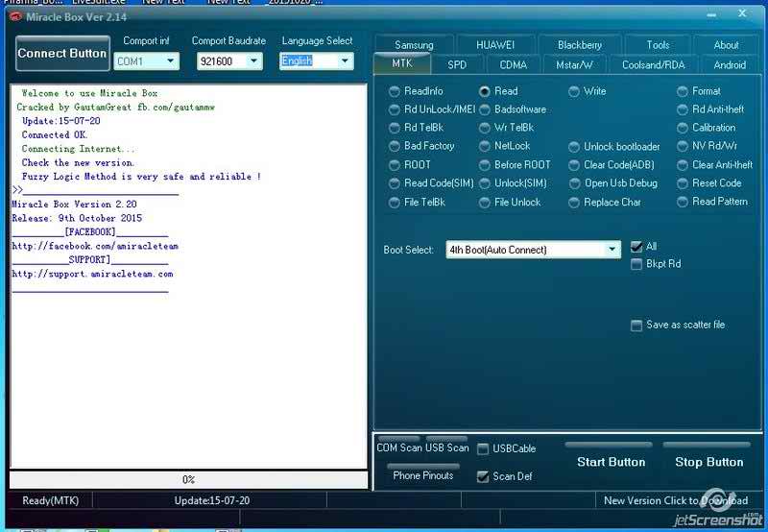Select the ReadInfo radio option
This screenshot has width=768, height=532.
pyautogui.click(x=416, y=91)
